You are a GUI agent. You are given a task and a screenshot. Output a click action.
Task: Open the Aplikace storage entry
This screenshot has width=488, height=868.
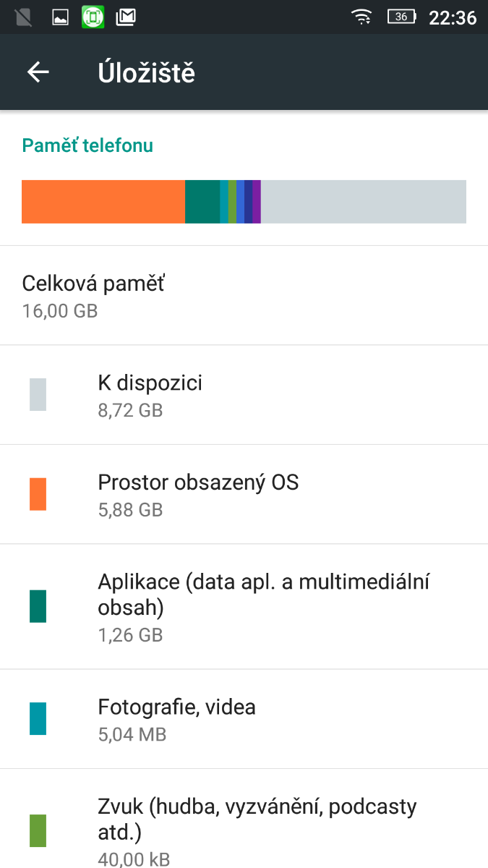pos(264,606)
